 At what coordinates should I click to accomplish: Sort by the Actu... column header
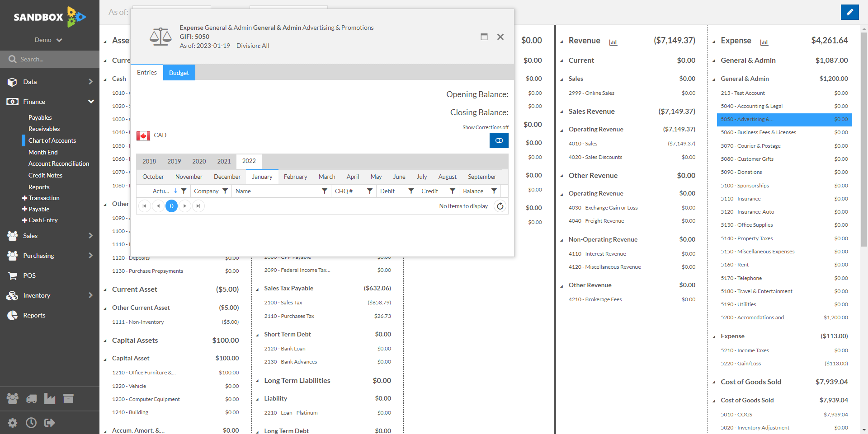click(161, 191)
